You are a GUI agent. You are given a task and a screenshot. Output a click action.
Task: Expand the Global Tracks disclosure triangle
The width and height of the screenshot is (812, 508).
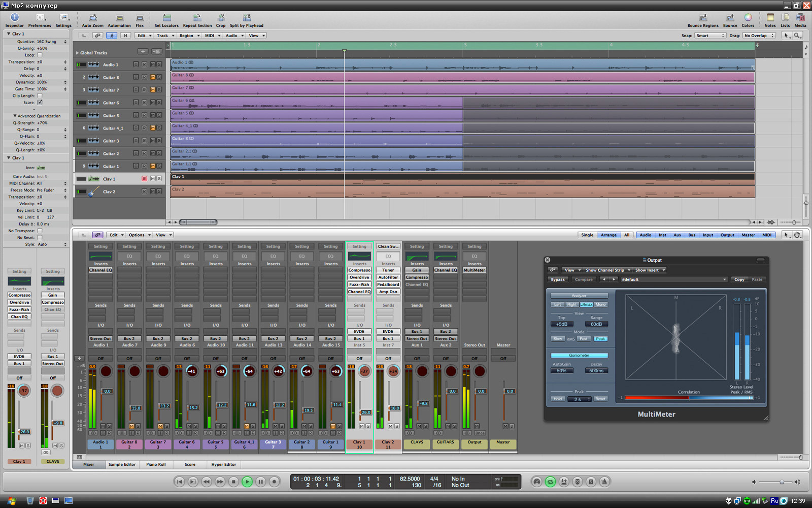coord(77,53)
